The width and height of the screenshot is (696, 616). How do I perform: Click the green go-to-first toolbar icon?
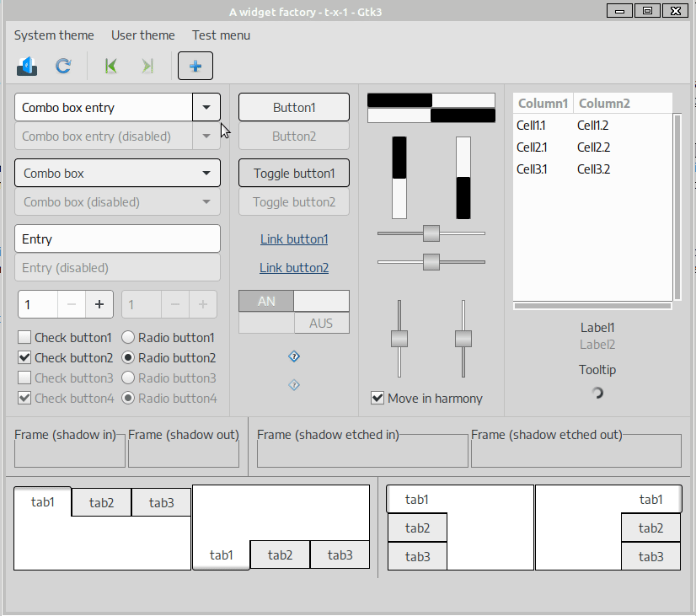pos(111,66)
